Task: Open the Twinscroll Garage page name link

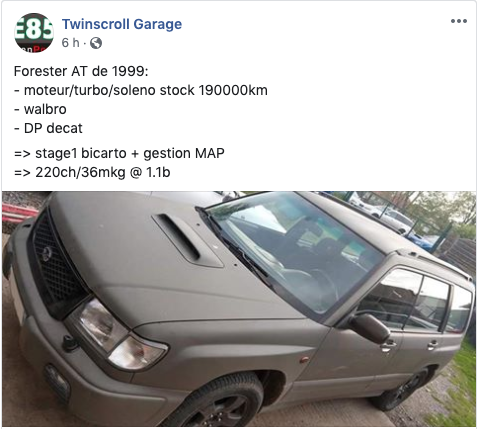Action: pyautogui.click(x=122, y=24)
